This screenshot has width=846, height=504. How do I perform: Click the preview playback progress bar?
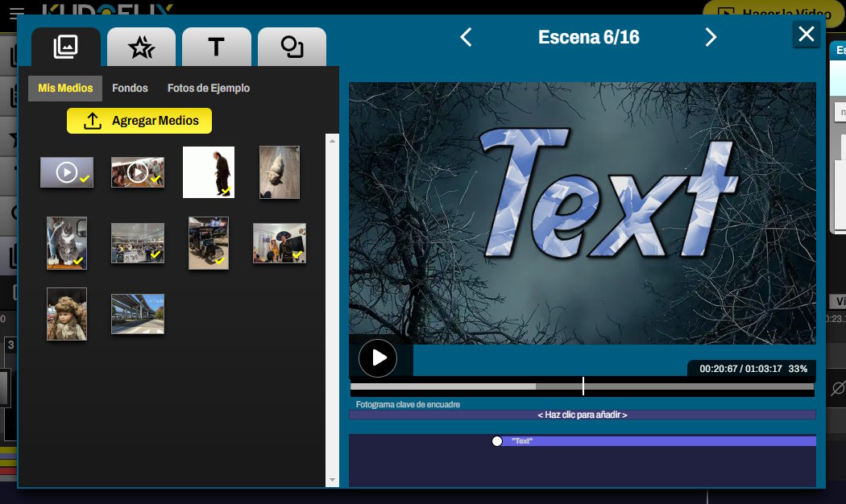click(582, 386)
